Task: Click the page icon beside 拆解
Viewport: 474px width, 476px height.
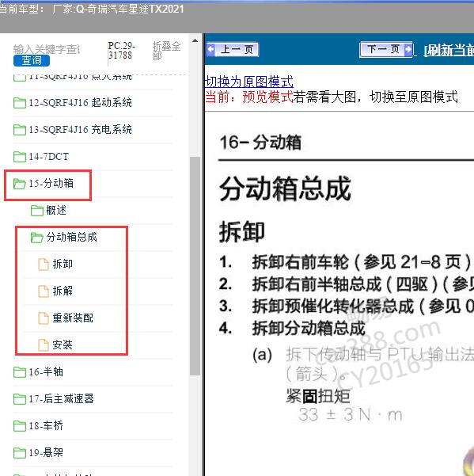Action: (44, 291)
